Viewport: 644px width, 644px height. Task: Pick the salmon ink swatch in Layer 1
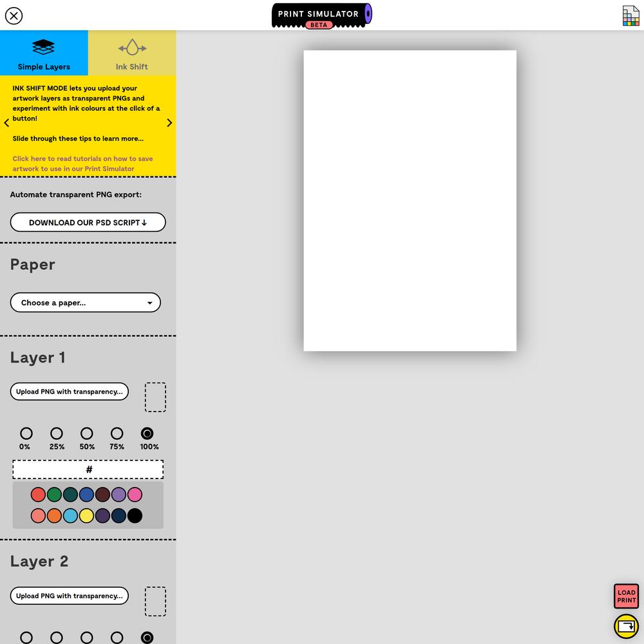(38, 515)
